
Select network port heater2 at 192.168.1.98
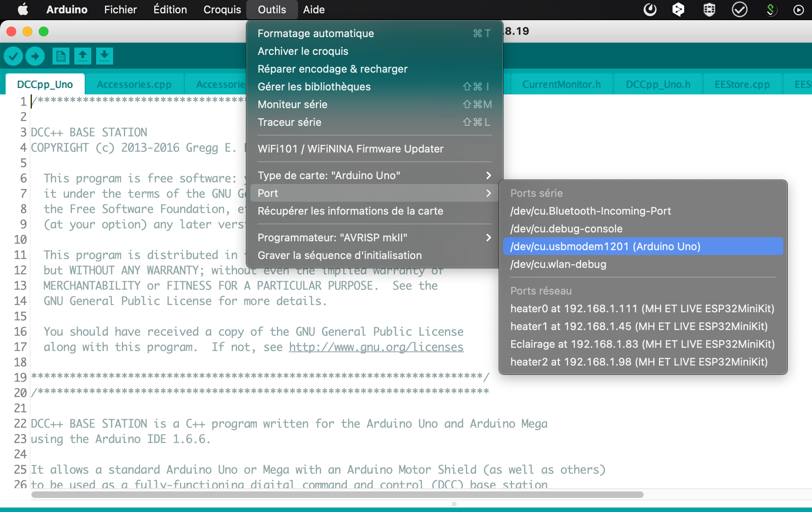click(x=643, y=362)
